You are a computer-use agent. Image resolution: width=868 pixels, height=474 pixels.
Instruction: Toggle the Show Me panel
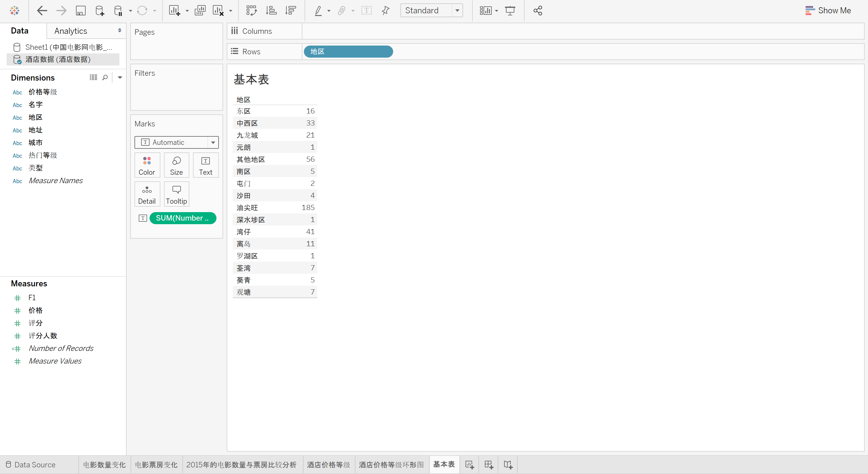pos(828,11)
